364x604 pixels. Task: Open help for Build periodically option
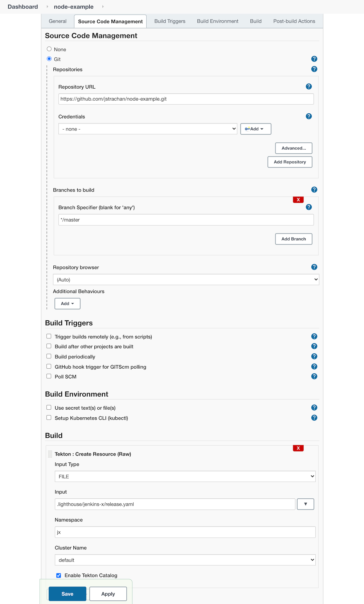pos(314,356)
